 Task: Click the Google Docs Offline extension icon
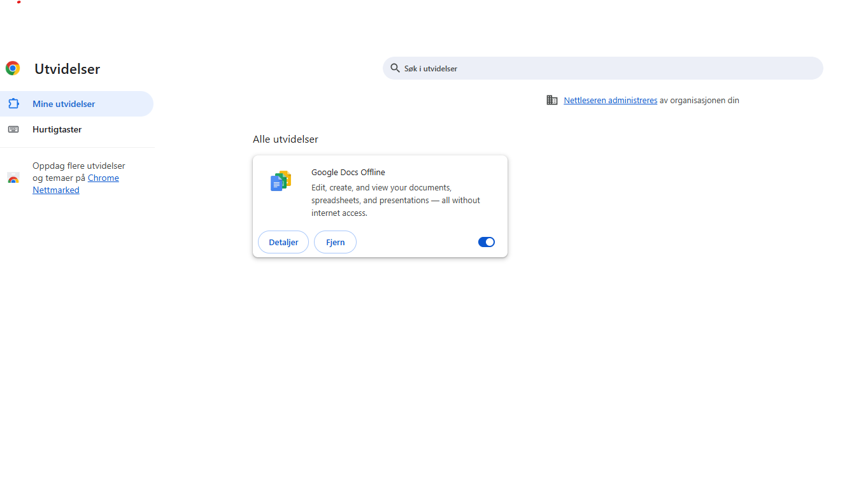(x=281, y=182)
